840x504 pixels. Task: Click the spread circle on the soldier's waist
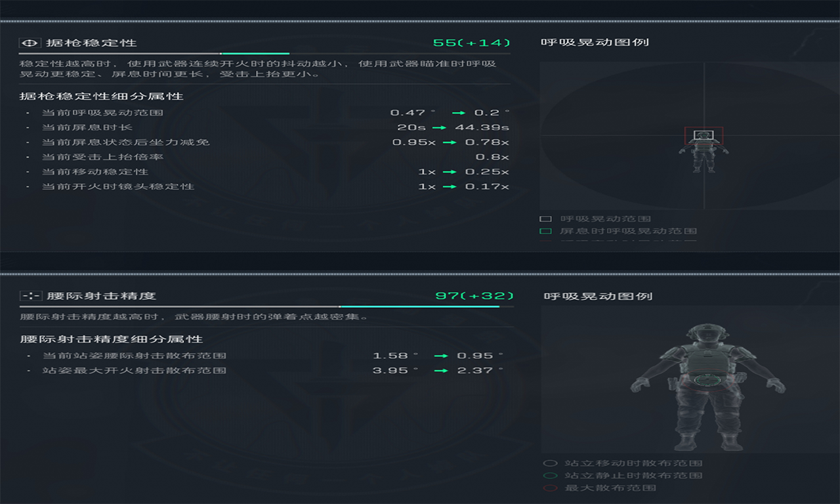point(708,380)
